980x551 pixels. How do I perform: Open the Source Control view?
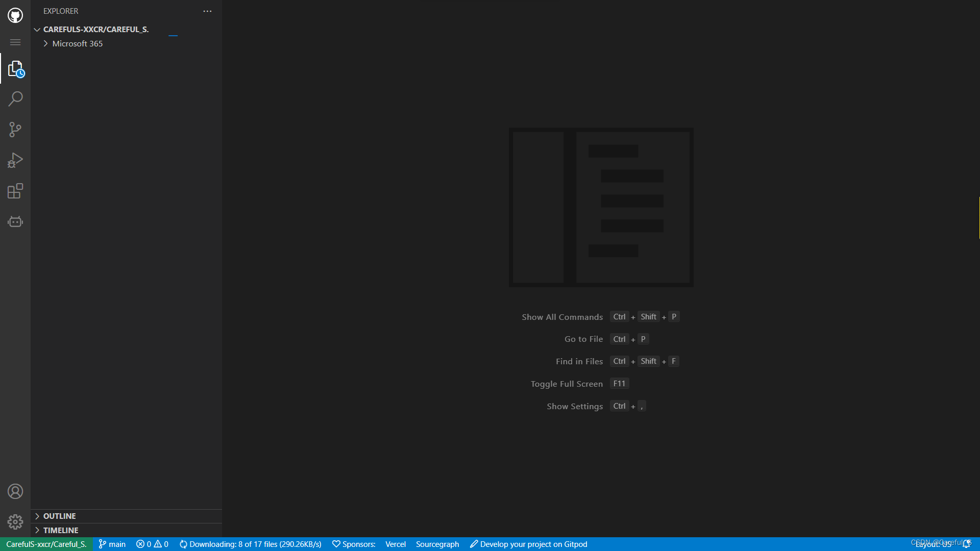(x=15, y=130)
